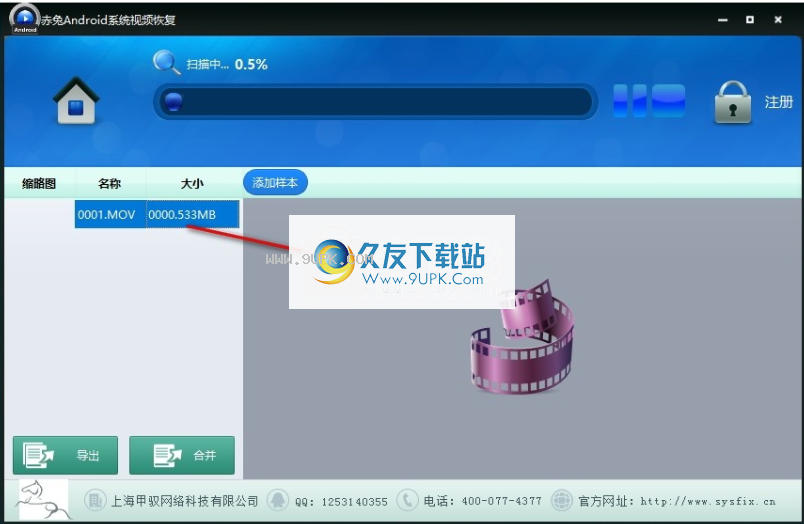Click the magnifier scanning icon
Screen dimensions: 804x524
[x=166, y=63]
